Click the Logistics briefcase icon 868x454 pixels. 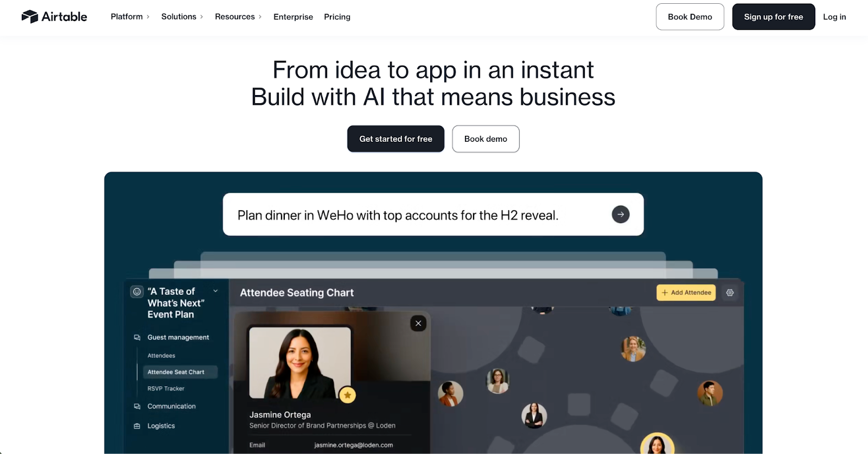tap(137, 426)
